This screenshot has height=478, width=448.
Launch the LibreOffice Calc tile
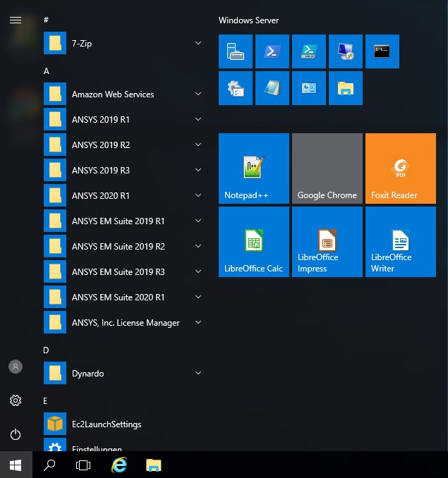pos(254,242)
